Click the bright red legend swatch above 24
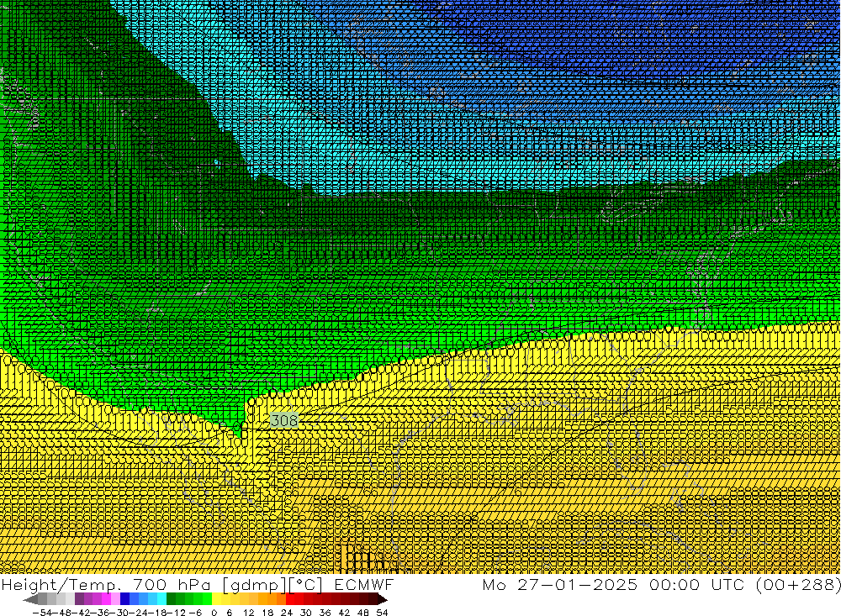 (x=290, y=599)
